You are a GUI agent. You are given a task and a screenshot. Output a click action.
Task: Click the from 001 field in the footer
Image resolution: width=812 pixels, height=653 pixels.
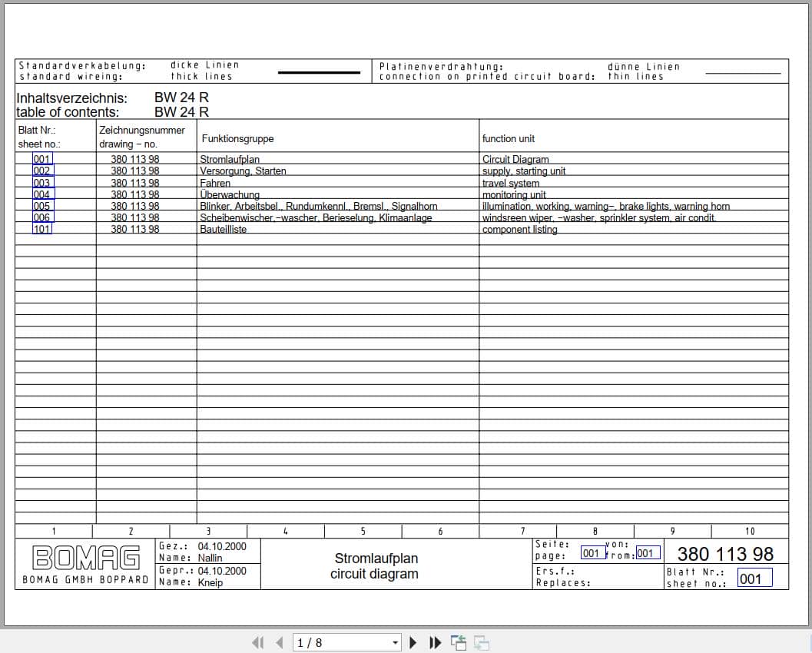click(646, 552)
